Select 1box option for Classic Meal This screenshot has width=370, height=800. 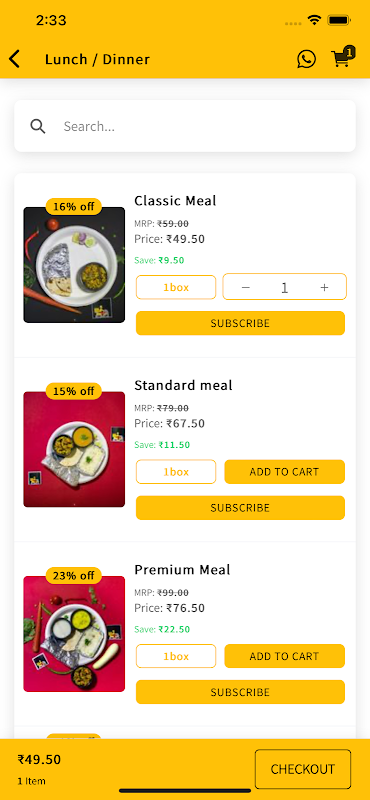coord(176,287)
